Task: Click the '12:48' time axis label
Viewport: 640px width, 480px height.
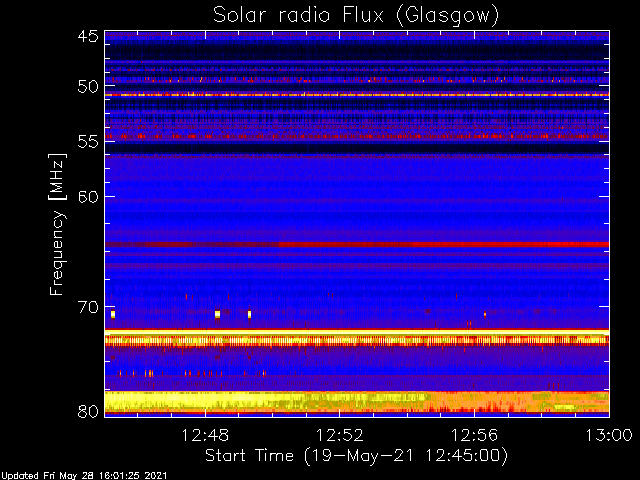Action: [x=205, y=436]
